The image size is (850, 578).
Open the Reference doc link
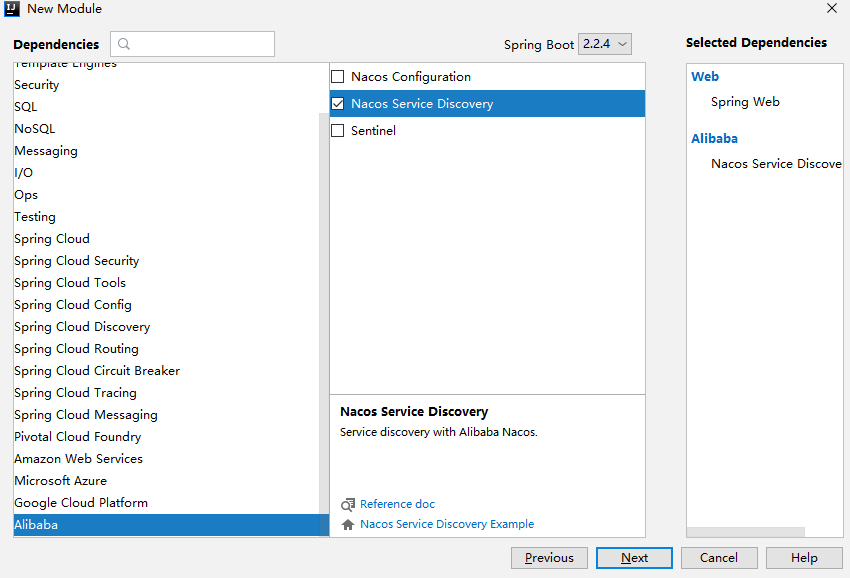(397, 505)
